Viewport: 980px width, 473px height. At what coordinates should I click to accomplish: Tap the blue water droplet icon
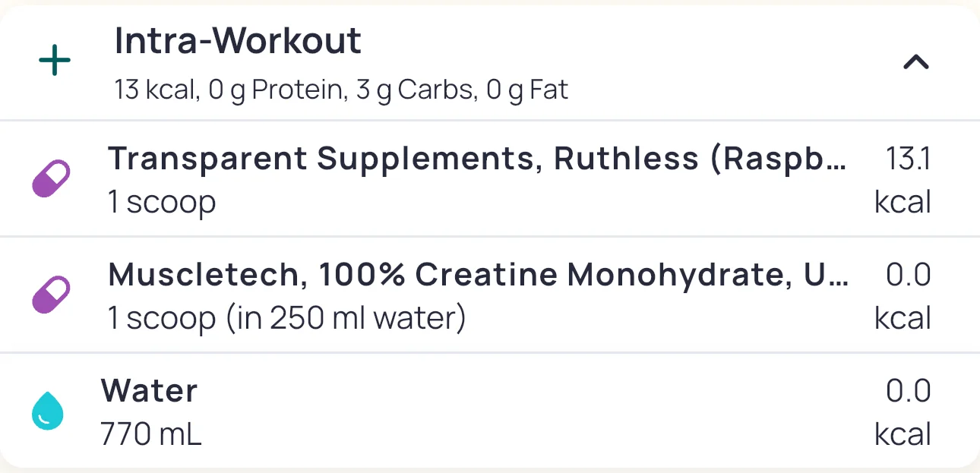48,411
